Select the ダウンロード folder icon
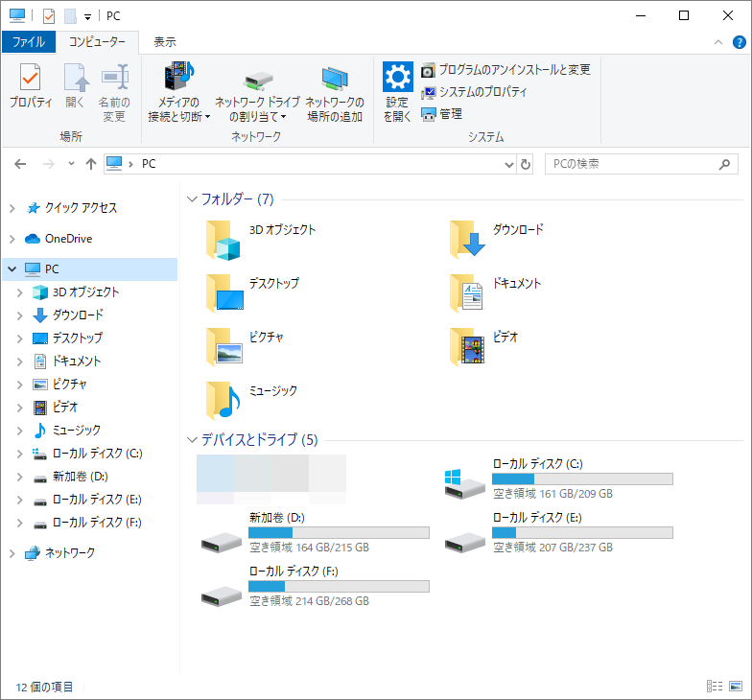752x700 pixels. point(467,239)
